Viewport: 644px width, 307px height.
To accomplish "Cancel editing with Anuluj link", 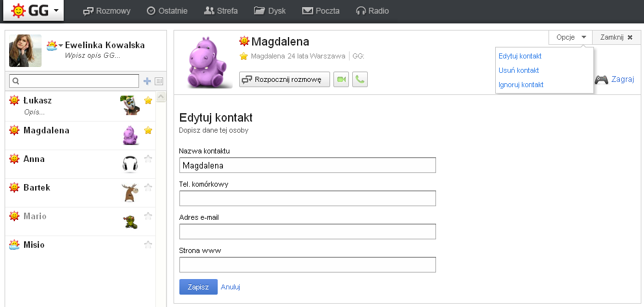I will [231, 287].
